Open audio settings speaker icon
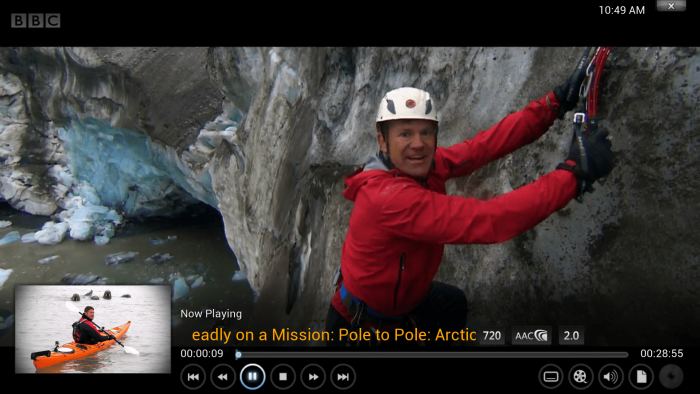The height and width of the screenshot is (394, 700). click(611, 377)
